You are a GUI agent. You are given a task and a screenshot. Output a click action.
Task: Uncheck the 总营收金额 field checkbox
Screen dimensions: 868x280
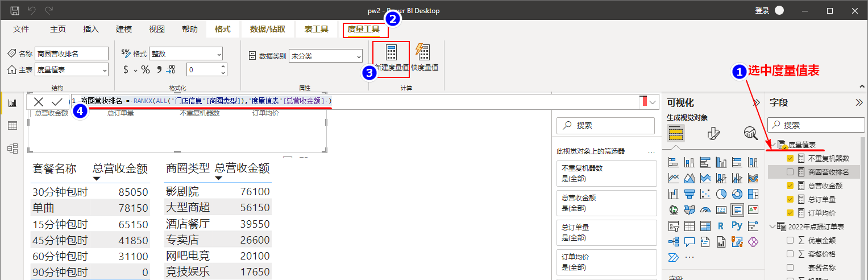tap(790, 186)
